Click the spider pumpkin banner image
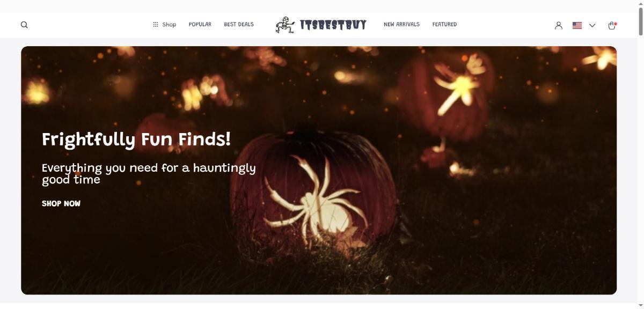Viewport: 644px width, 309px height. click(x=319, y=170)
